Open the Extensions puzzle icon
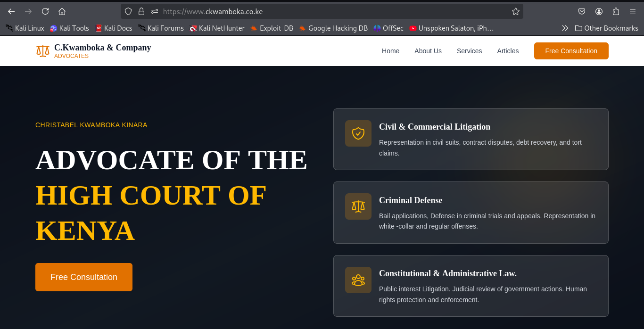Screen dimensions: 644x329 616,11
